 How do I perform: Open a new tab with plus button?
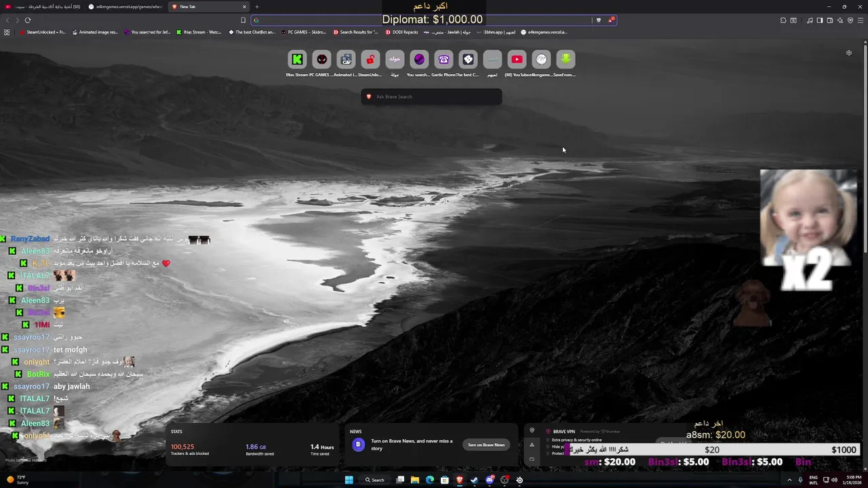(257, 7)
